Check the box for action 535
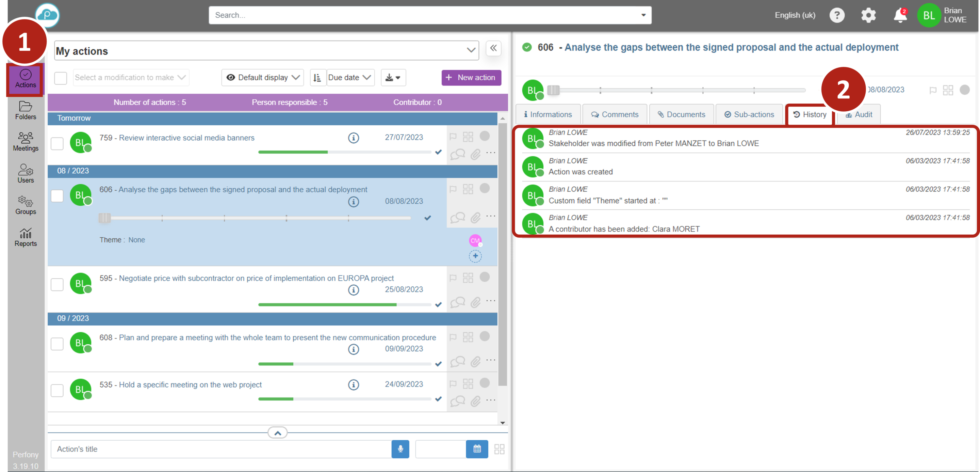This screenshot has width=980, height=472. point(57,390)
